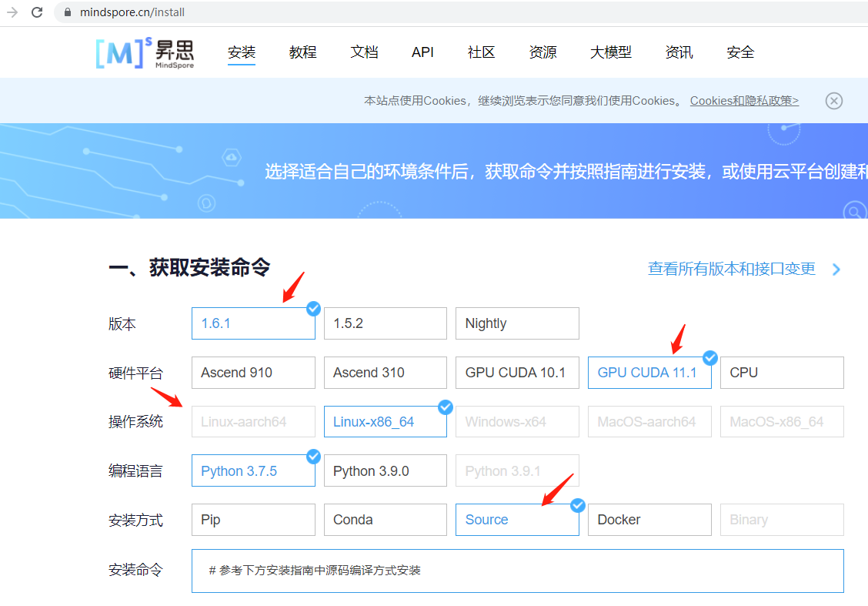Select CPU hardware platform
The width and height of the screenshot is (868, 606).
pos(782,373)
